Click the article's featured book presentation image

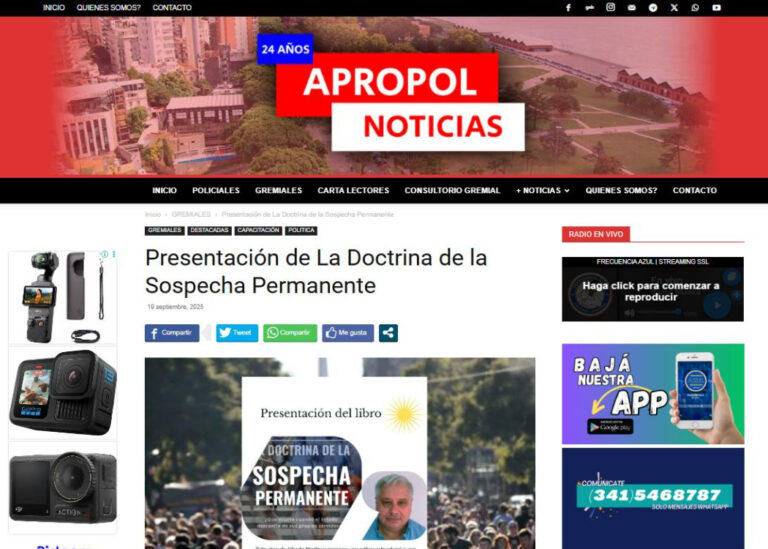[x=340, y=453]
